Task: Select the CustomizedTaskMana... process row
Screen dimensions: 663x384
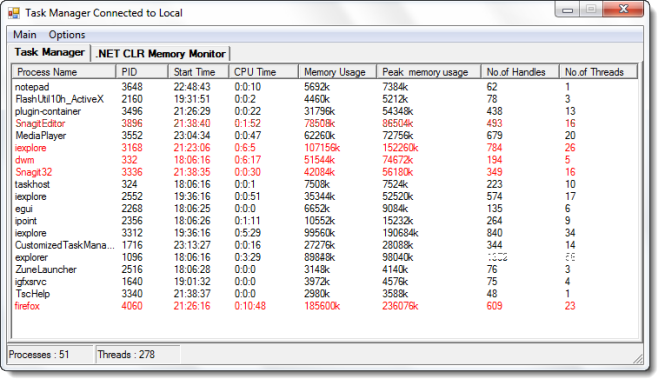Action: pos(325,245)
